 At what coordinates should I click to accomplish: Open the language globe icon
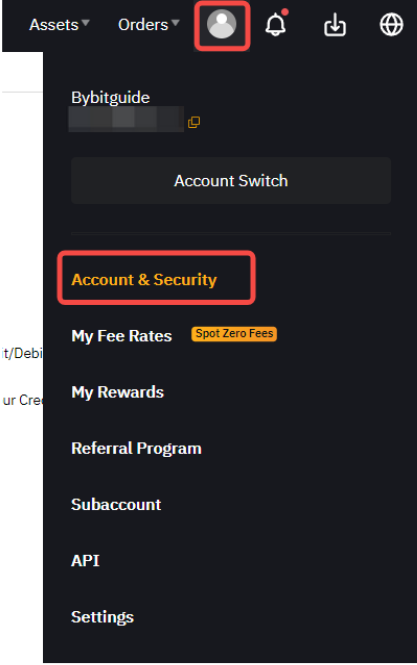[x=391, y=25]
